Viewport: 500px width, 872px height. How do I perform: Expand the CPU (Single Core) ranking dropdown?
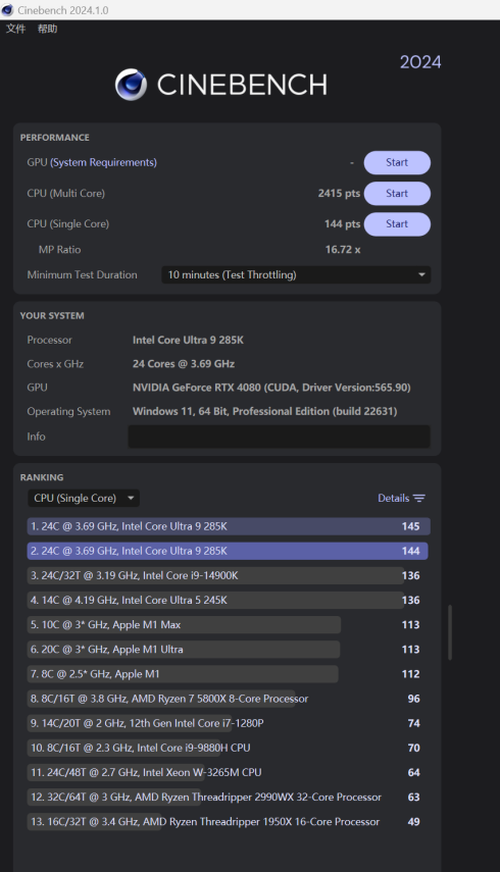(x=83, y=498)
